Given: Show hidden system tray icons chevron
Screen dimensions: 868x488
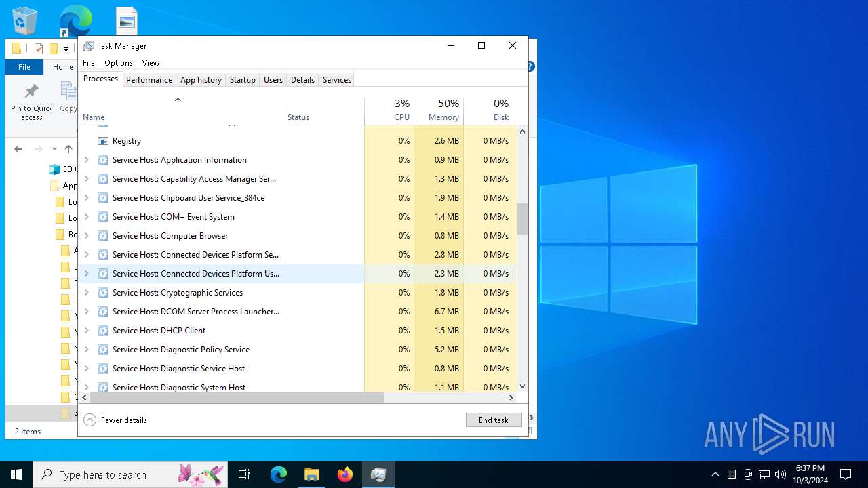Looking at the screenshot, I should pos(715,474).
